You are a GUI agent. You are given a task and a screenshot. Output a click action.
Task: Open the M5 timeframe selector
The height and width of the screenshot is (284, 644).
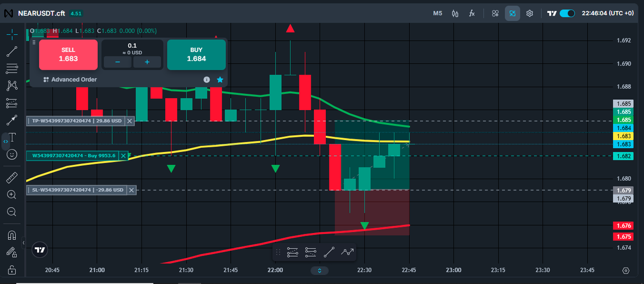point(437,13)
